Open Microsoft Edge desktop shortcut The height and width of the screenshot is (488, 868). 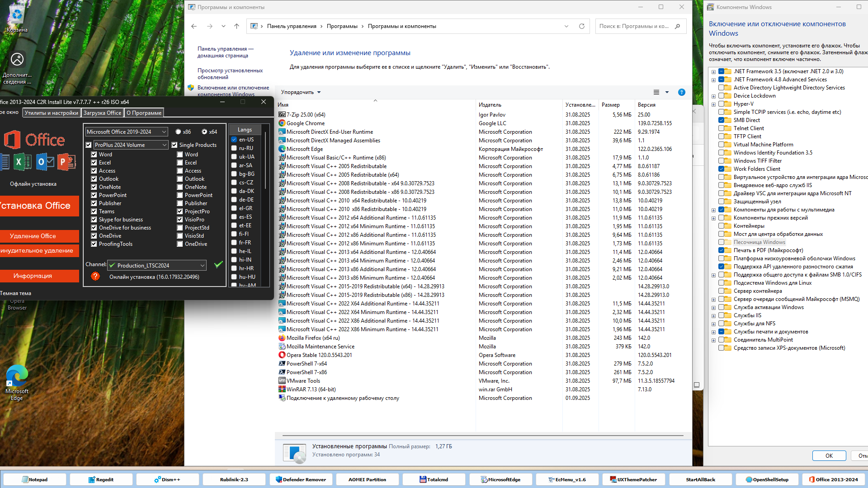[17, 382]
